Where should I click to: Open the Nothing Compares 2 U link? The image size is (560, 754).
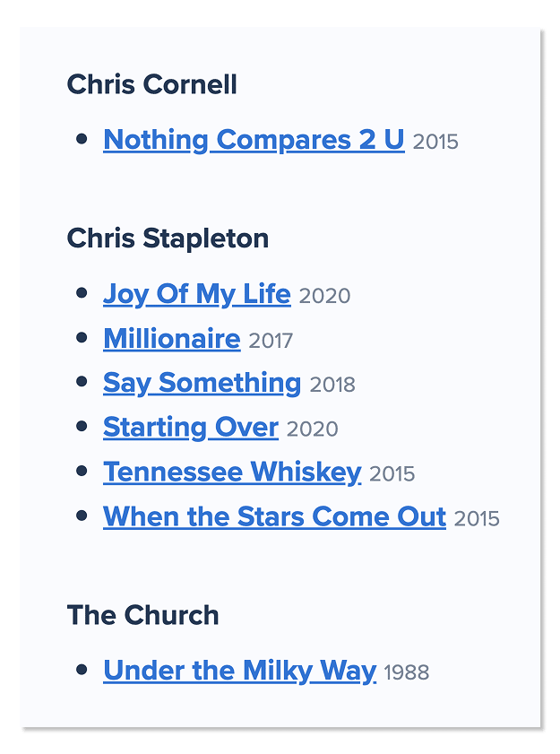(x=254, y=141)
